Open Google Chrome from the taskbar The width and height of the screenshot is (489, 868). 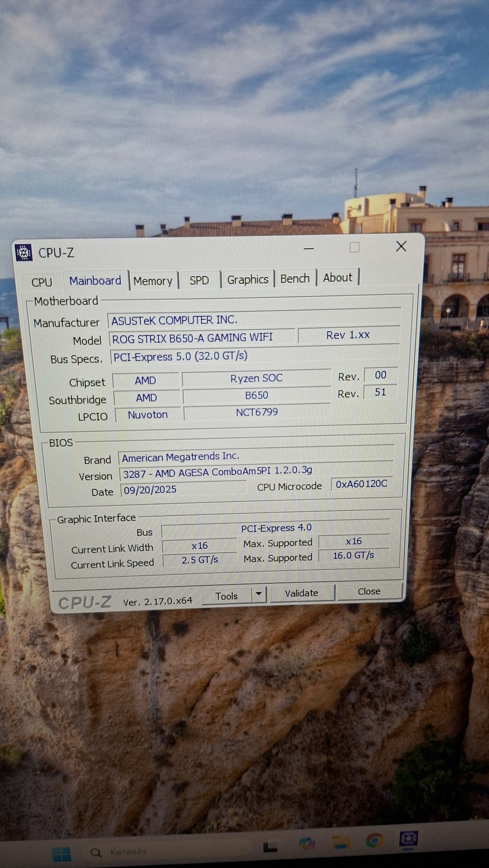374,840
